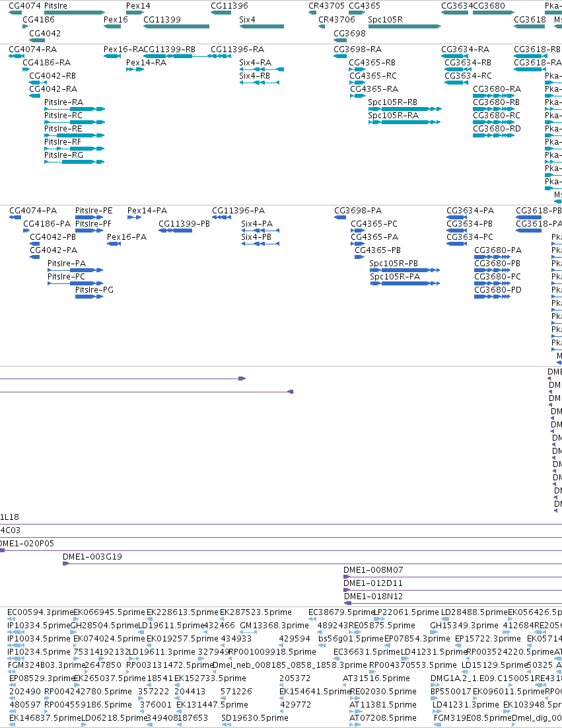Open transcript CG4365-RB

coord(372,62)
